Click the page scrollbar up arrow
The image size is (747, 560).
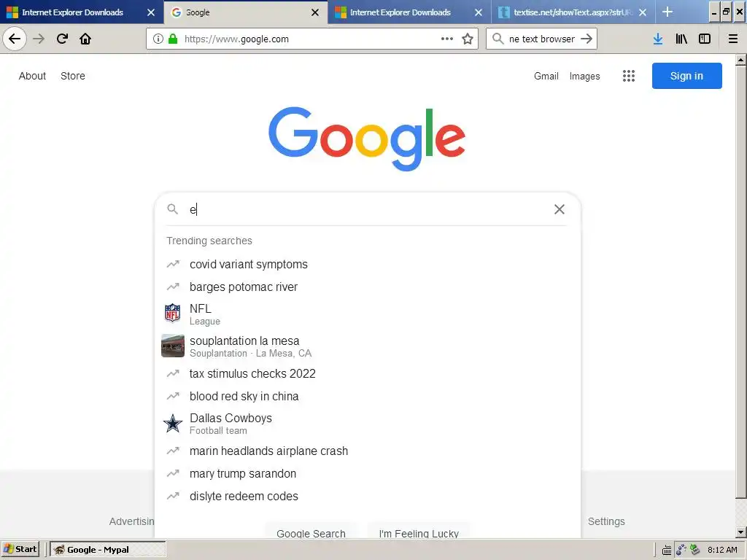tap(741, 60)
